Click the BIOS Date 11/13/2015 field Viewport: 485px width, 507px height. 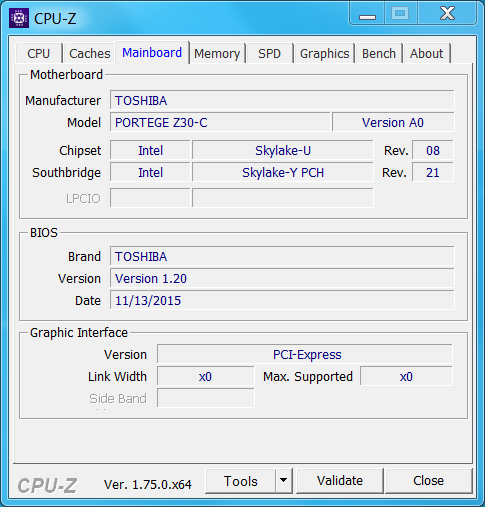point(282,300)
